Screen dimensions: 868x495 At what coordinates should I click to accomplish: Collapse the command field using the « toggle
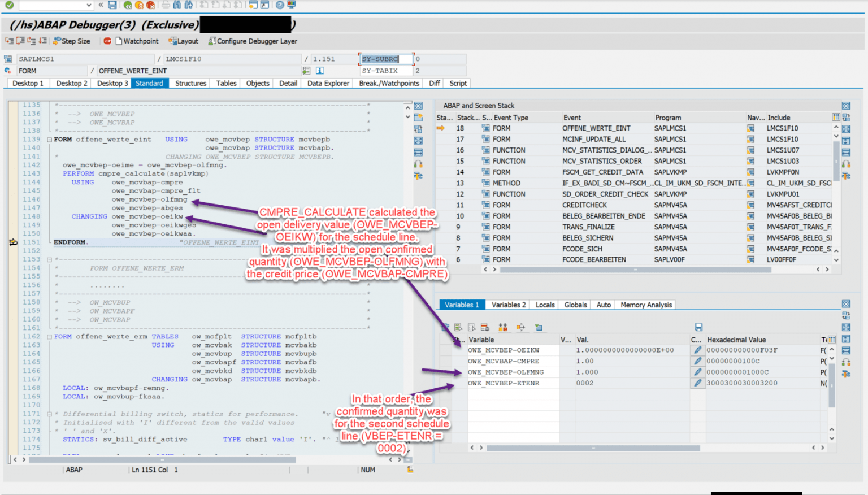click(x=101, y=5)
